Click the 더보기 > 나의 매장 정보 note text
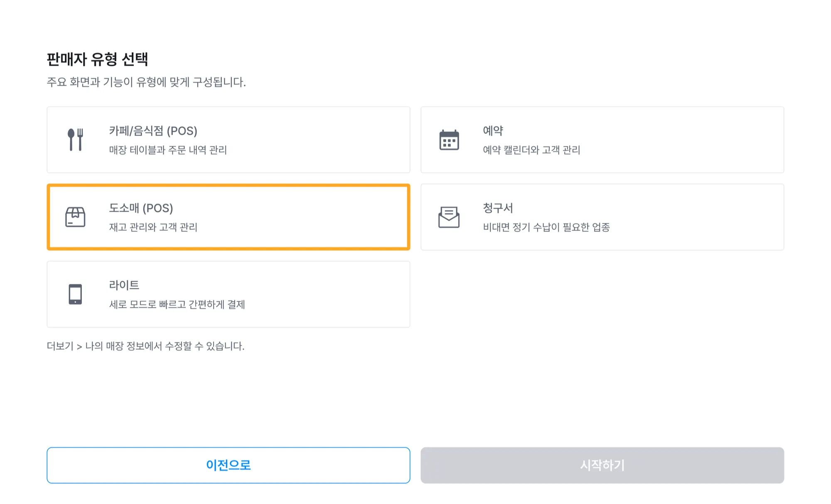831x504 pixels. 145,346
